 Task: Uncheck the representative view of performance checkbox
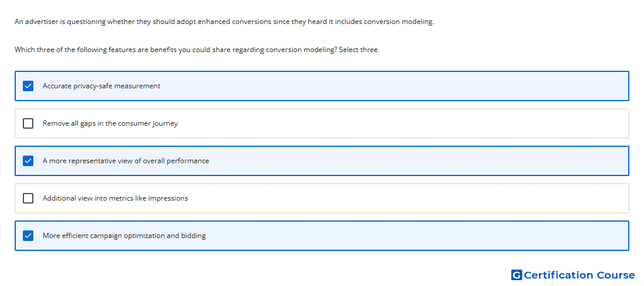tap(28, 161)
